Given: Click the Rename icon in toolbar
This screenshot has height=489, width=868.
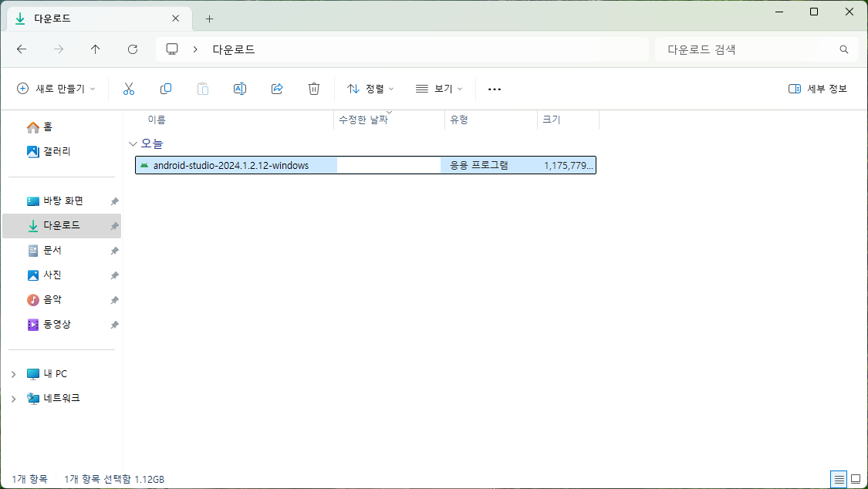Looking at the screenshot, I should pos(240,89).
